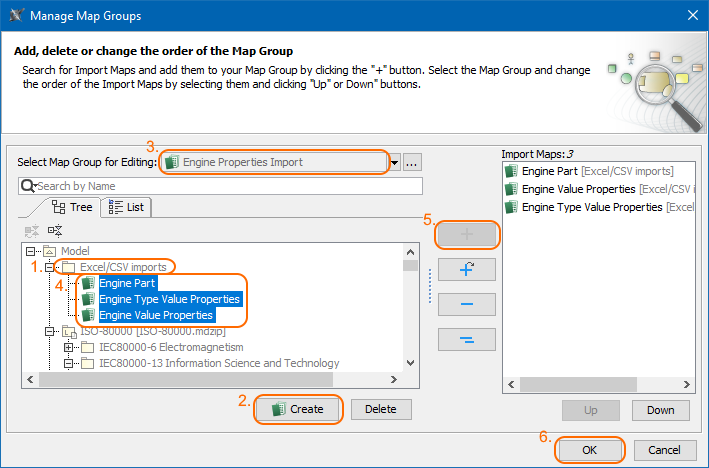Collapse the Model root node

click(32, 251)
